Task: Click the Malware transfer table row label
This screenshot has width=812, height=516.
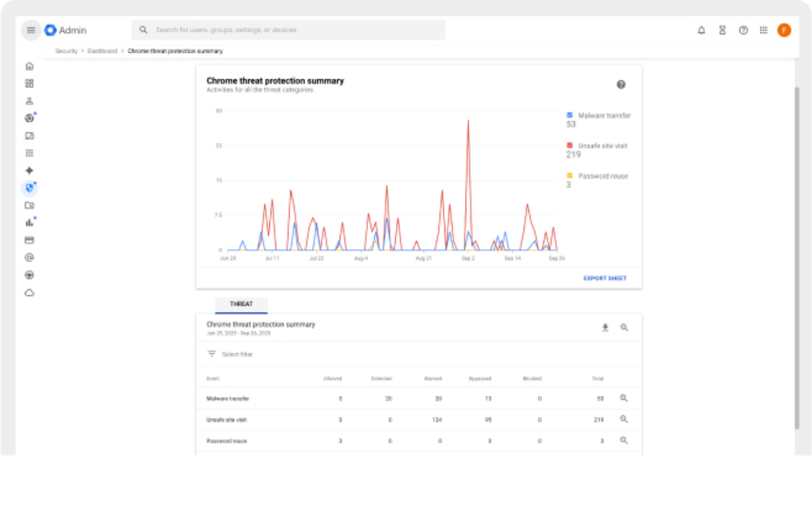Action: click(x=228, y=399)
